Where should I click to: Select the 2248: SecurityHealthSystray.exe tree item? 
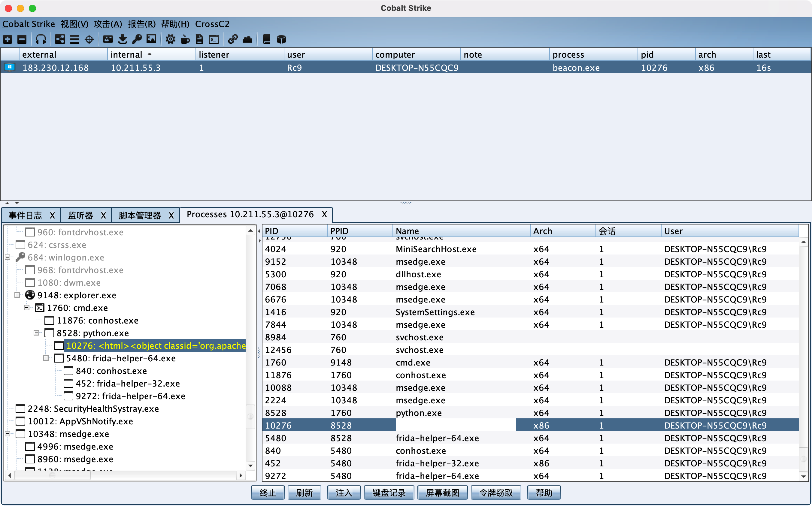tap(93, 409)
